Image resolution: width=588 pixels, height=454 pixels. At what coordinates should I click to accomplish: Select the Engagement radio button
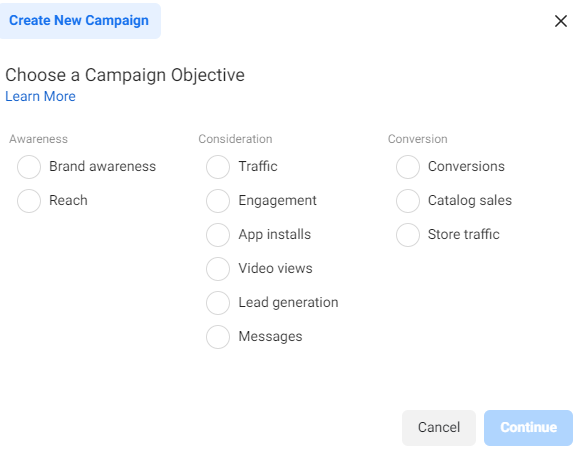218,201
